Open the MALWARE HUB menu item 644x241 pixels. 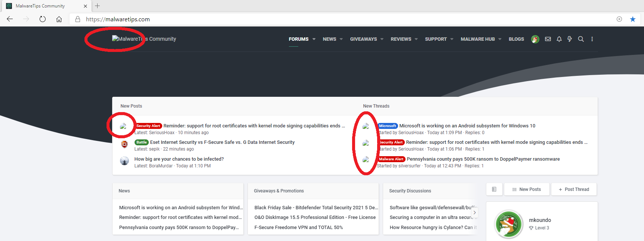[x=478, y=39]
